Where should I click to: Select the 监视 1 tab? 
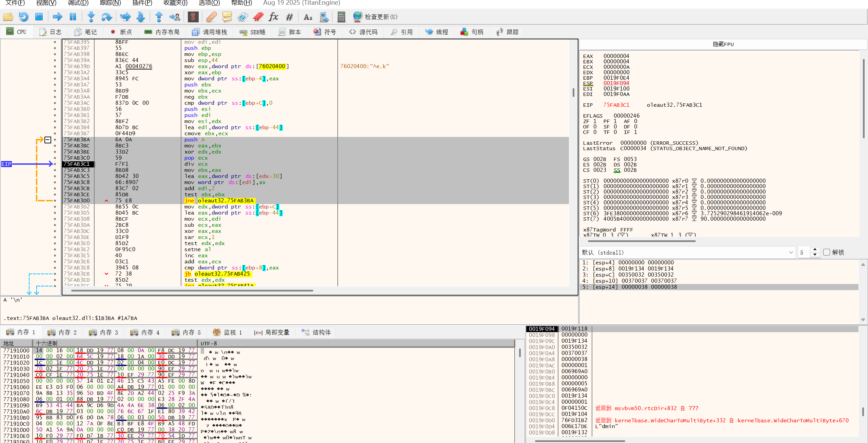(x=228, y=333)
